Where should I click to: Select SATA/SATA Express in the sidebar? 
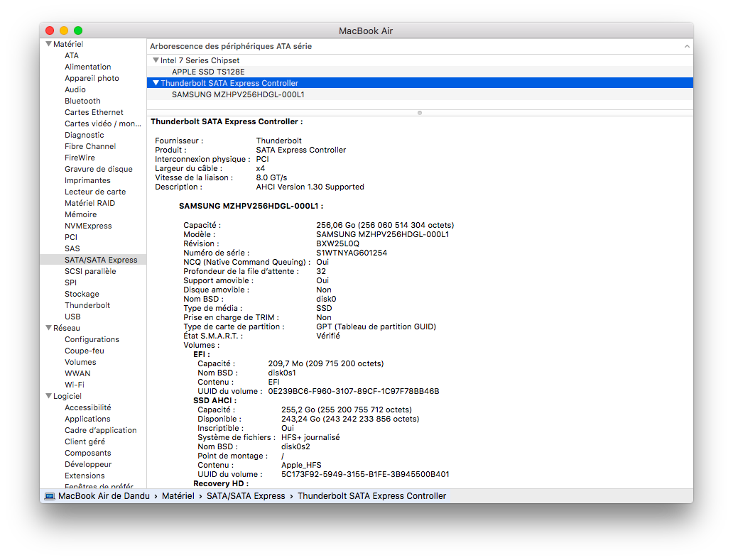coord(93,260)
